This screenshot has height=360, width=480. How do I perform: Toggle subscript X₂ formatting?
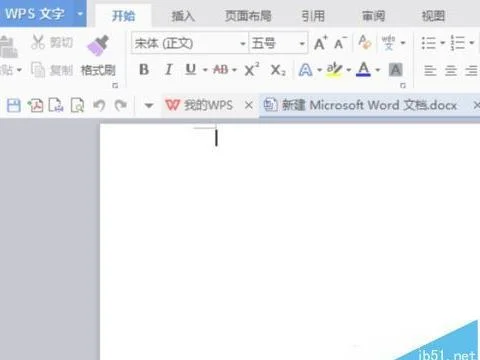coord(278,70)
